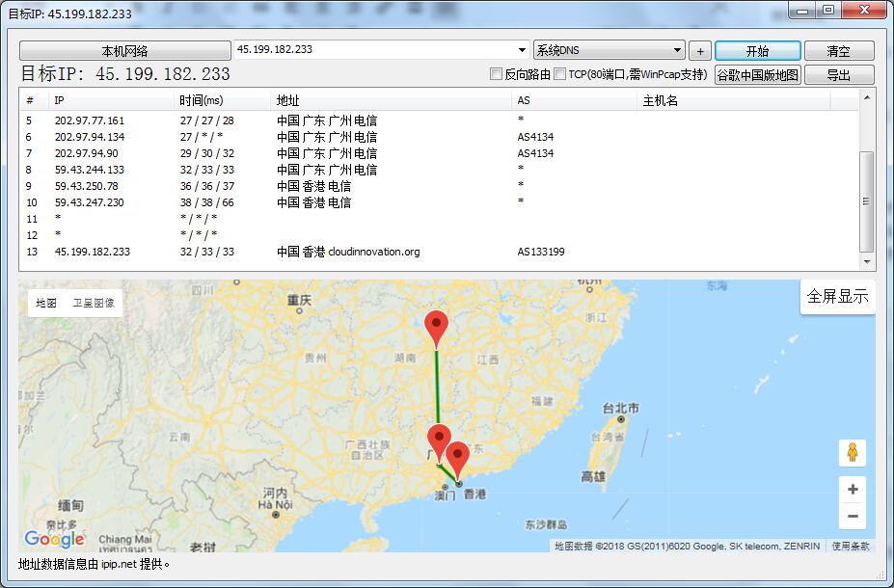Zoom out map with minus icon
The height and width of the screenshot is (588, 894).
pos(853,517)
